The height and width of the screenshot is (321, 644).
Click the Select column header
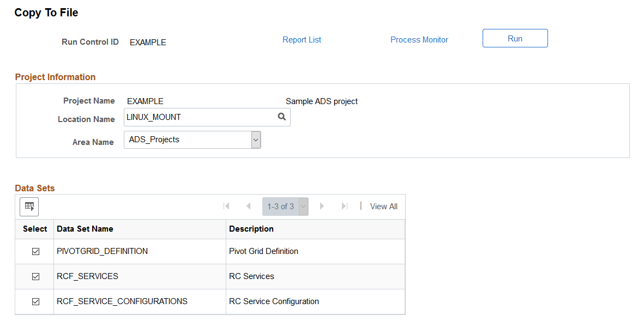click(35, 229)
